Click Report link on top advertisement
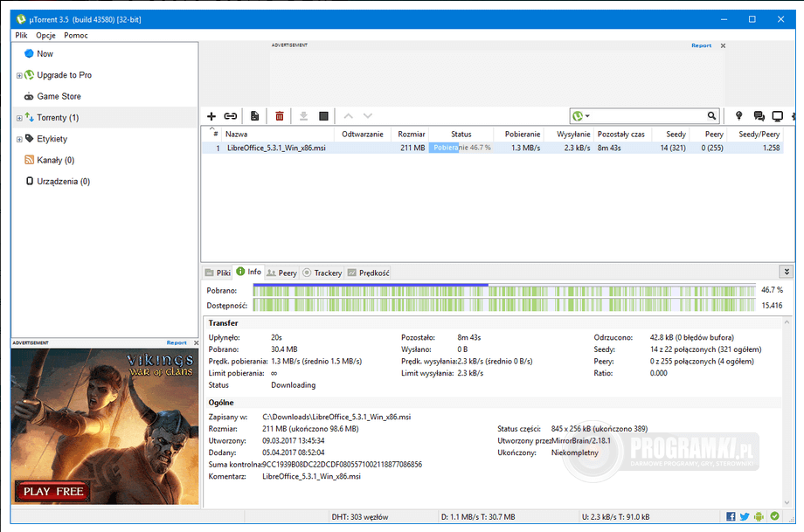This screenshot has height=532, width=804. point(701,45)
